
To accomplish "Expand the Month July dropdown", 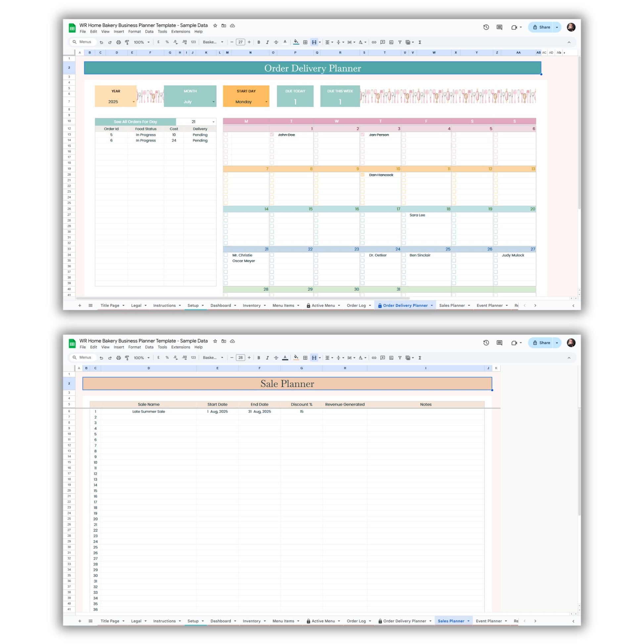I will pyautogui.click(x=213, y=102).
